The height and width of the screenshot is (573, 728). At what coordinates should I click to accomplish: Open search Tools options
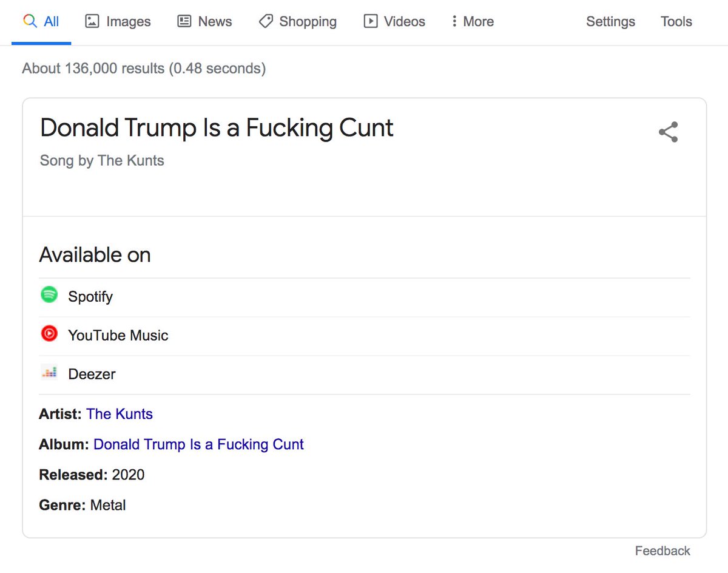tap(676, 22)
